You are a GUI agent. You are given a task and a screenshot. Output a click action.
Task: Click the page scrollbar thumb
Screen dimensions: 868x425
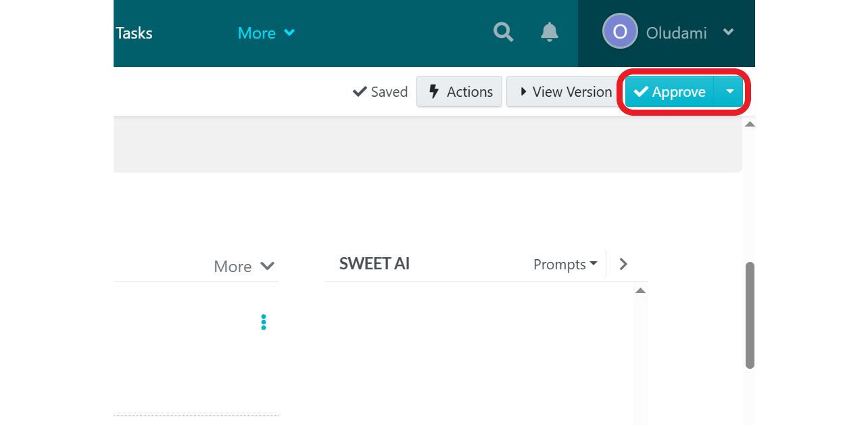(750, 315)
